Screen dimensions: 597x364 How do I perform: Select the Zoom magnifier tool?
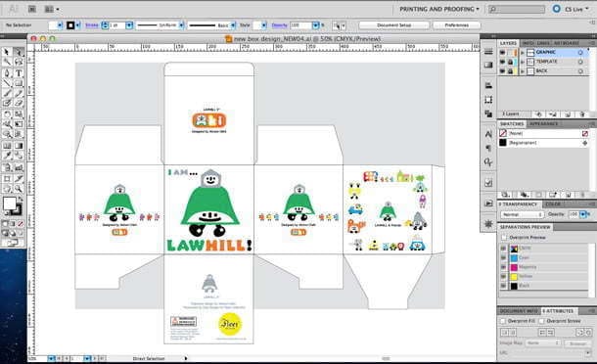click(19, 189)
